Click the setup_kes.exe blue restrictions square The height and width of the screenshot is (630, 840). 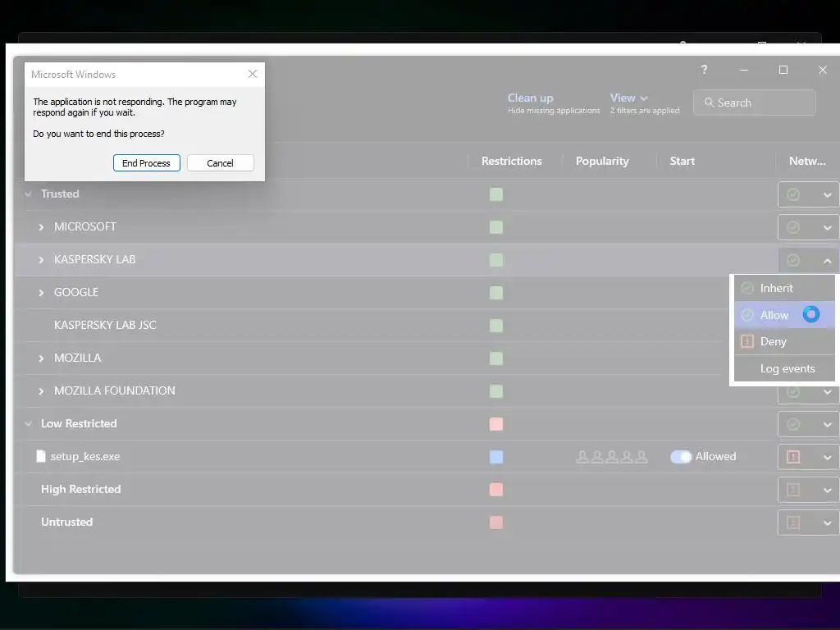pyautogui.click(x=496, y=457)
